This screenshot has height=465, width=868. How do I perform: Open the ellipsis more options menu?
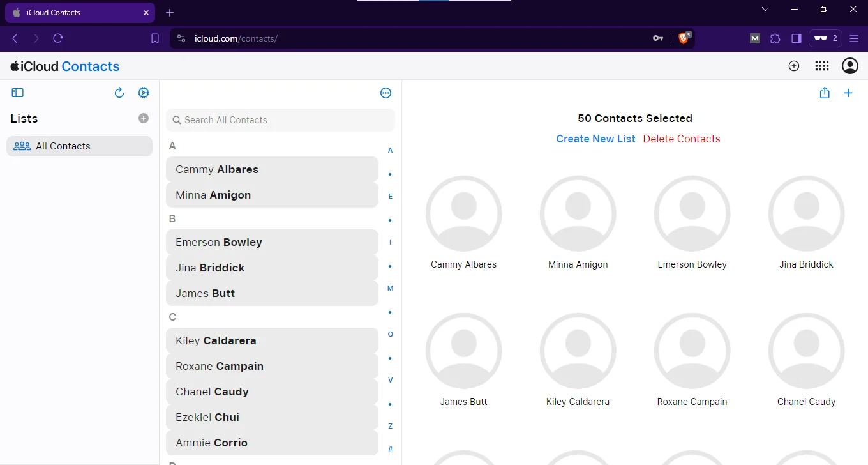(385, 93)
